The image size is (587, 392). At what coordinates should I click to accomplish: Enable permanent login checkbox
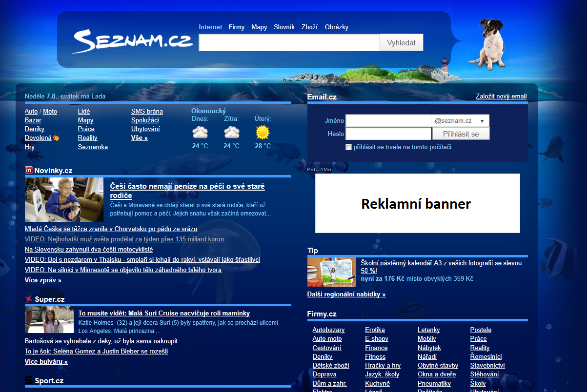click(x=348, y=147)
